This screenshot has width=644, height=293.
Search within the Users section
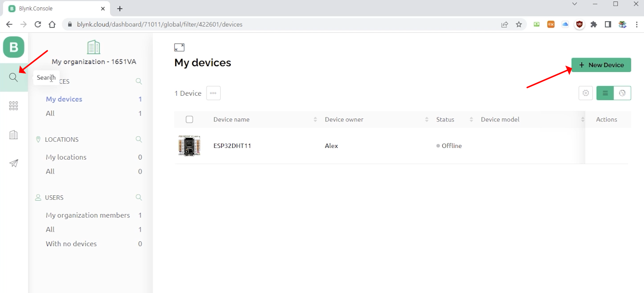click(139, 197)
